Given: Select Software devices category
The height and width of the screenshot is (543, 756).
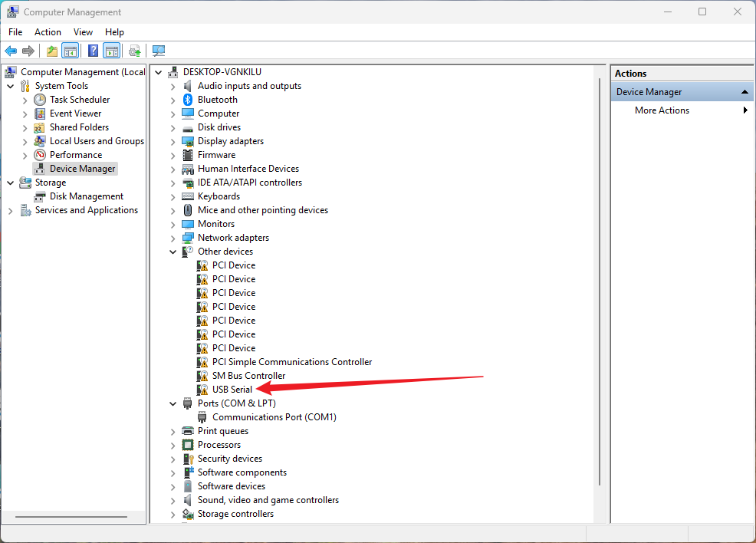Looking at the screenshot, I should [x=231, y=486].
